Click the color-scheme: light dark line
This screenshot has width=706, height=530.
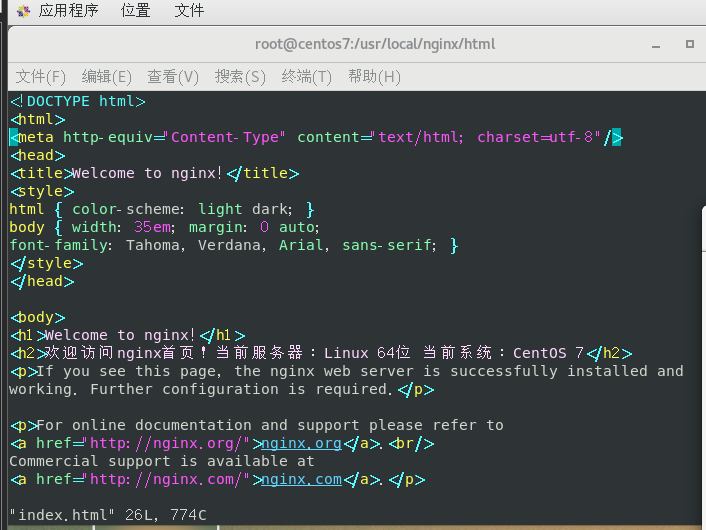(162, 209)
